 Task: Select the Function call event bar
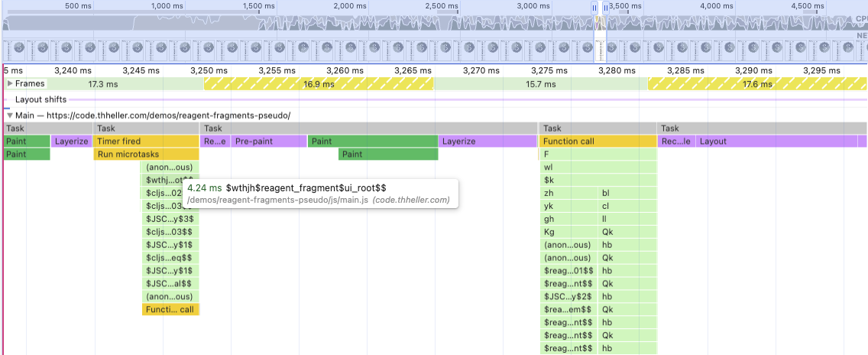598,142
